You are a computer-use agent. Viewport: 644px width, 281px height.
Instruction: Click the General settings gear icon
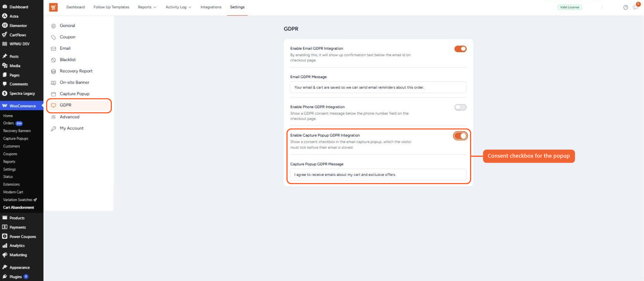click(x=53, y=26)
